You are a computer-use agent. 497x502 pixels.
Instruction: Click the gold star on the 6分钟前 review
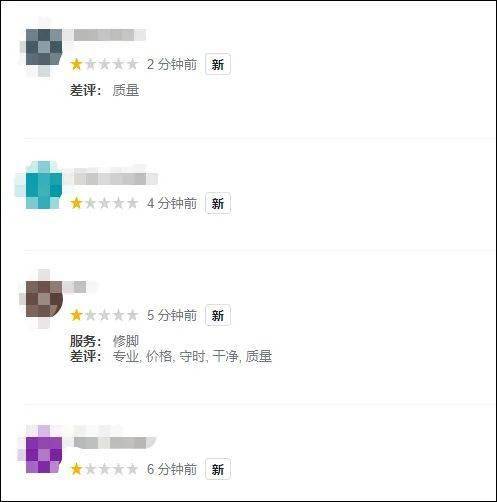tap(76, 469)
